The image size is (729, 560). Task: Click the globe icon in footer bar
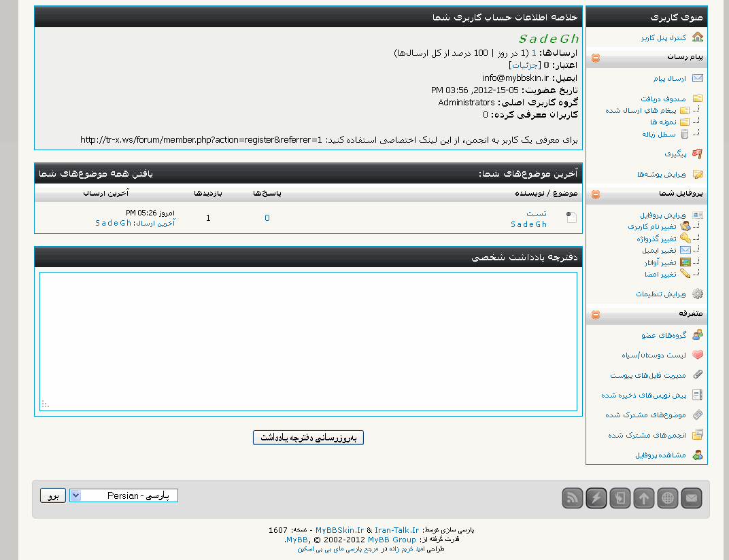pyautogui.click(x=668, y=498)
